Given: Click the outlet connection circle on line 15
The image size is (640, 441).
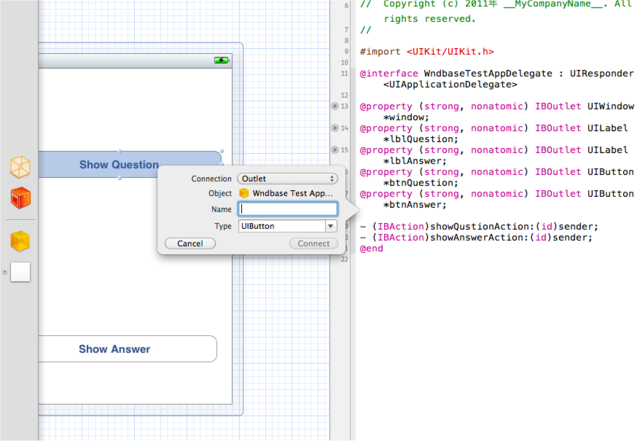Looking at the screenshot, I should [335, 149].
